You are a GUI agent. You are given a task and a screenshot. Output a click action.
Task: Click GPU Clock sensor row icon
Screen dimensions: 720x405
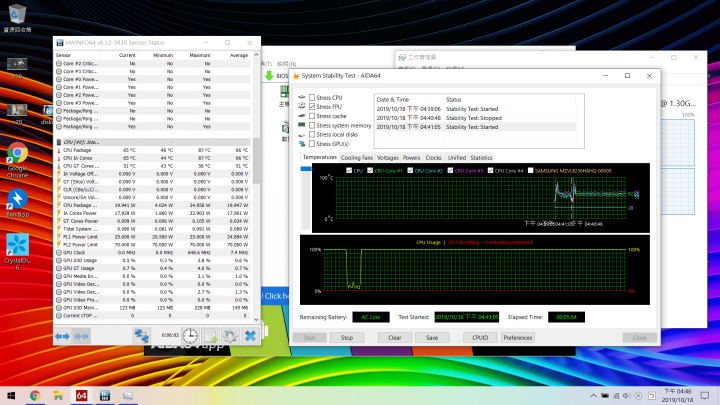[x=59, y=253]
